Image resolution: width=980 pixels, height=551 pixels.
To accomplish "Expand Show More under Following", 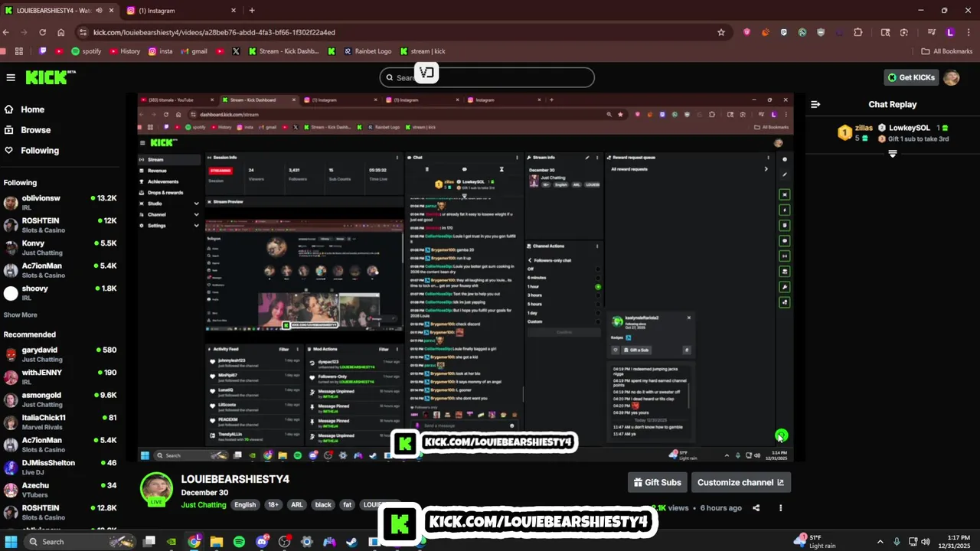I will [20, 315].
